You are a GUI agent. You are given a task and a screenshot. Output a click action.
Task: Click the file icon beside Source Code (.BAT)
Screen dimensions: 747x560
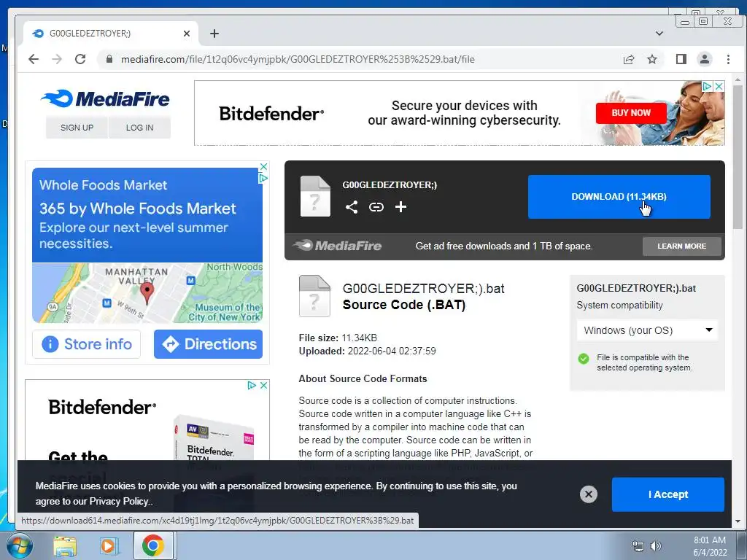(x=314, y=296)
